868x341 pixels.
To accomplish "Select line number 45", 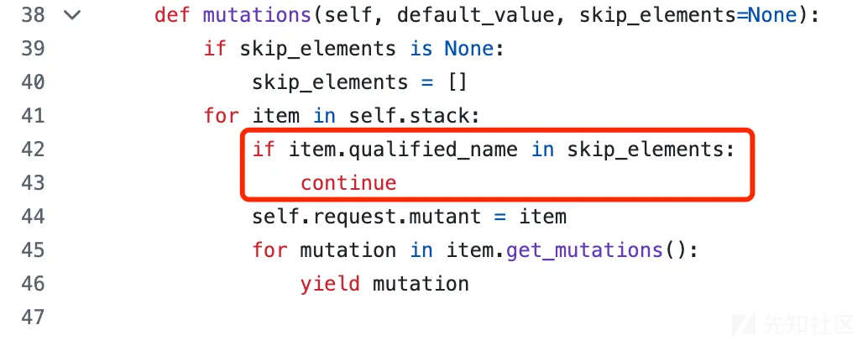I will pyautogui.click(x=33, y=249).
